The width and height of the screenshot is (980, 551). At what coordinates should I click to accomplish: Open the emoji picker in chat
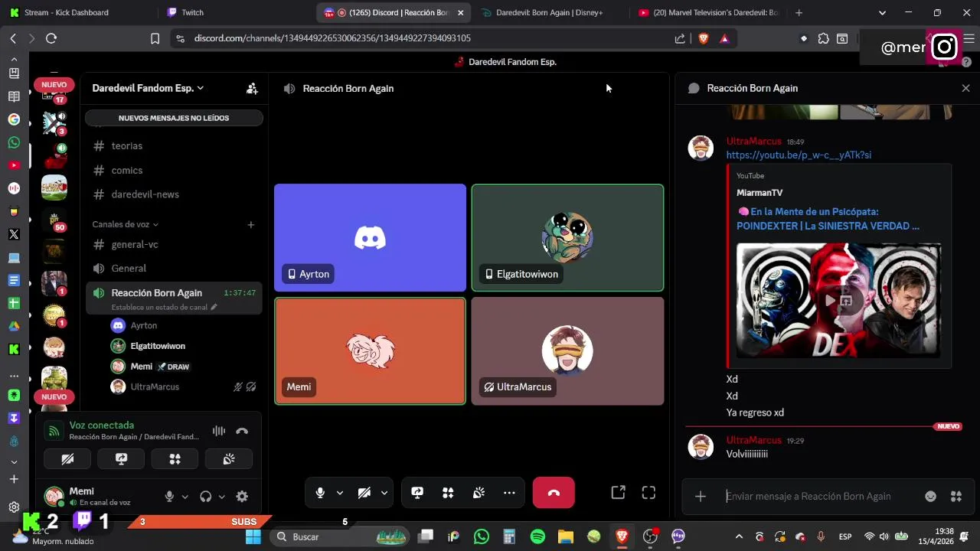pyautogui.click(x=930, y=497)
